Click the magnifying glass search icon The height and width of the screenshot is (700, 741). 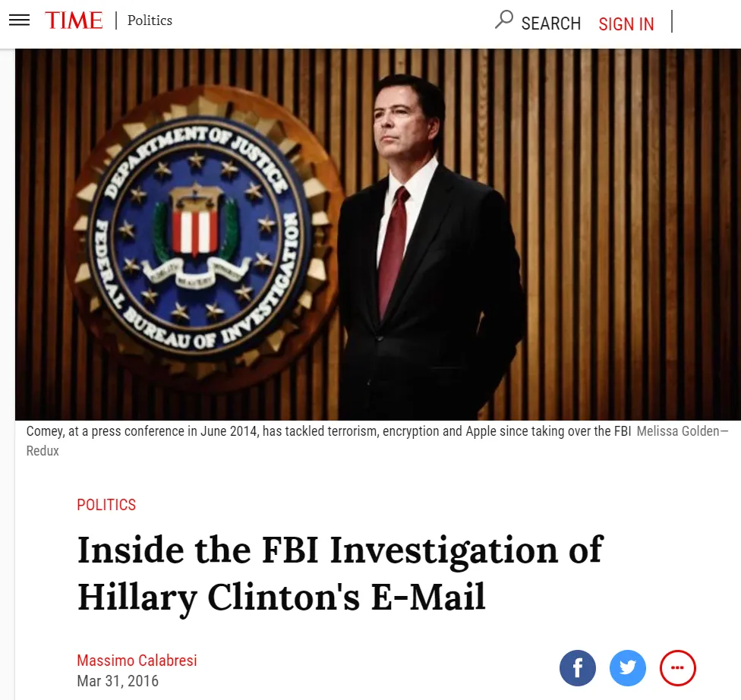(x=504, y=20)
